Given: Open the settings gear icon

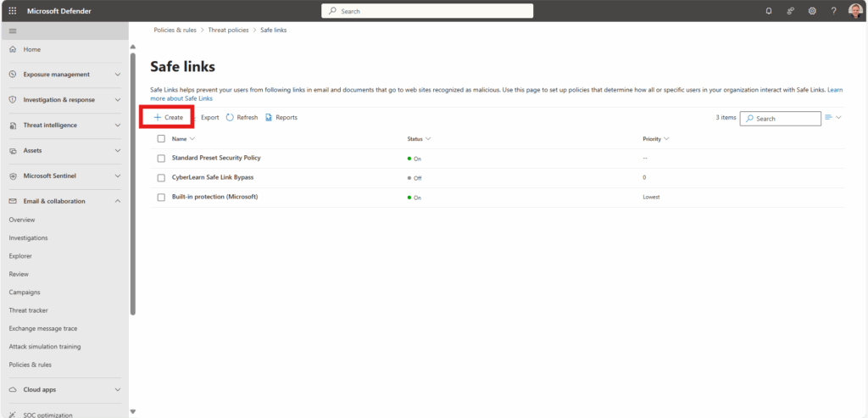Looking at the screenshot, I should 812,11.
